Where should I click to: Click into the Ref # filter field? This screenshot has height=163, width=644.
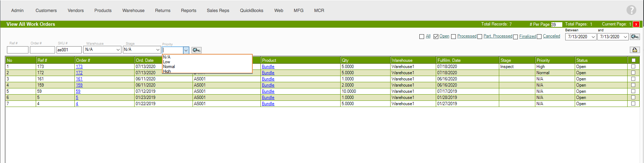[x=18, y=50]
